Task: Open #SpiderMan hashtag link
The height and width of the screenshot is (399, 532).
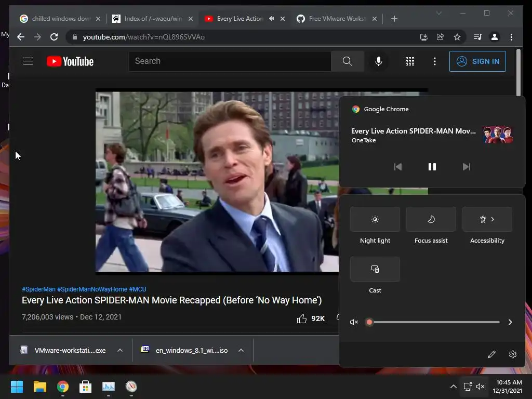Action: (38, 289)
